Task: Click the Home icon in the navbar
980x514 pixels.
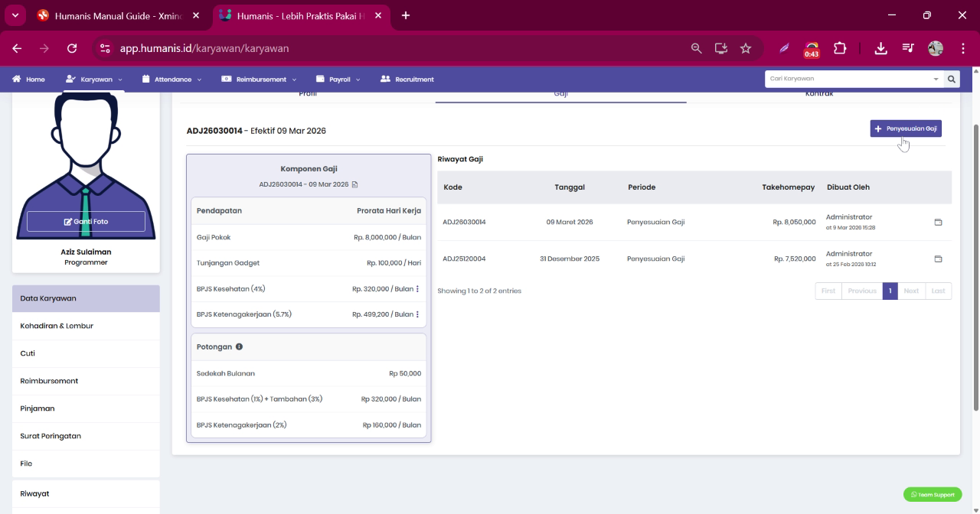Action: [x=16, y=79]
